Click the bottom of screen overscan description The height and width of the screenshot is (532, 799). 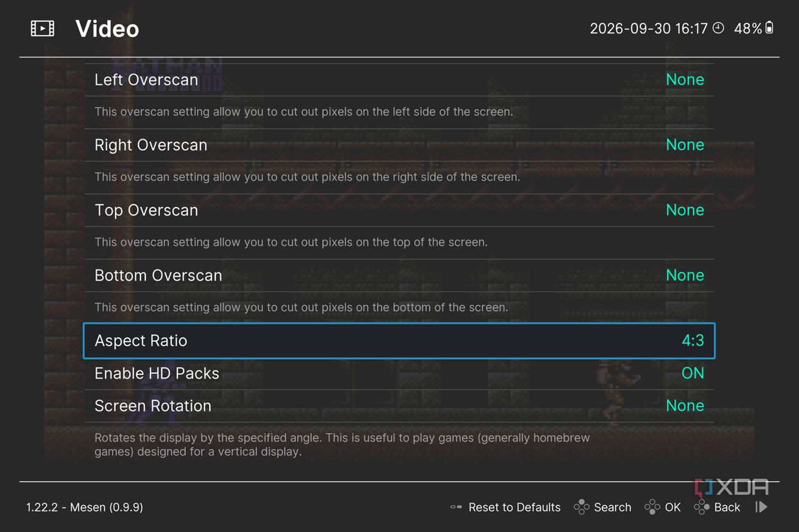pyautogui.click(x=301, y=307)
